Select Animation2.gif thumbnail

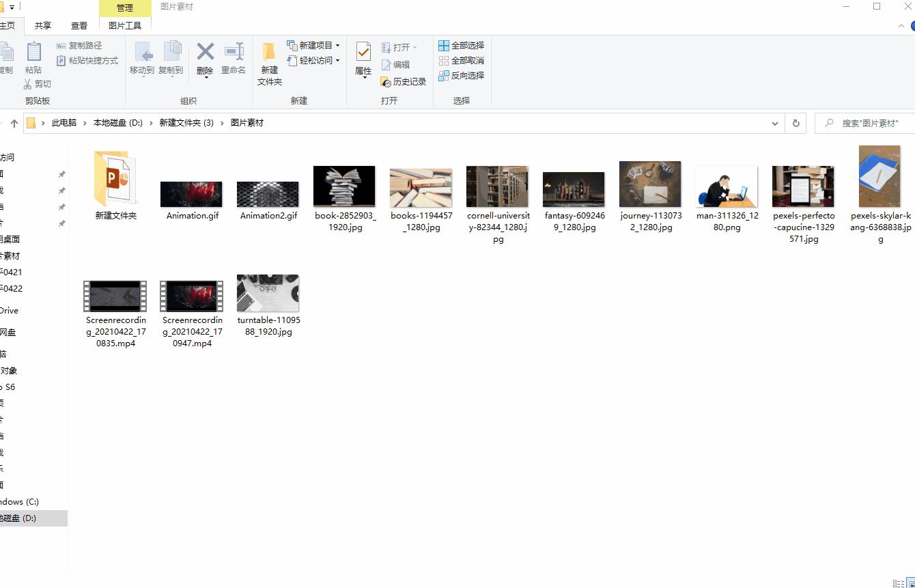point(268,194)
